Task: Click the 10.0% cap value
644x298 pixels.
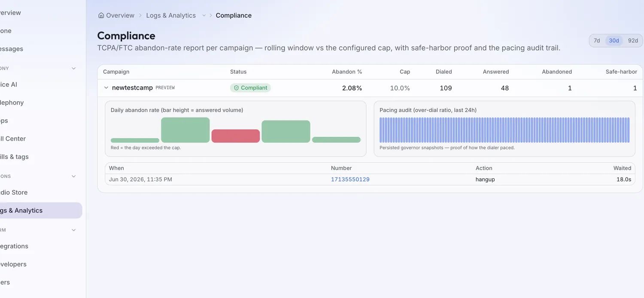Action: pyautogui.click(x=400, y=88)
